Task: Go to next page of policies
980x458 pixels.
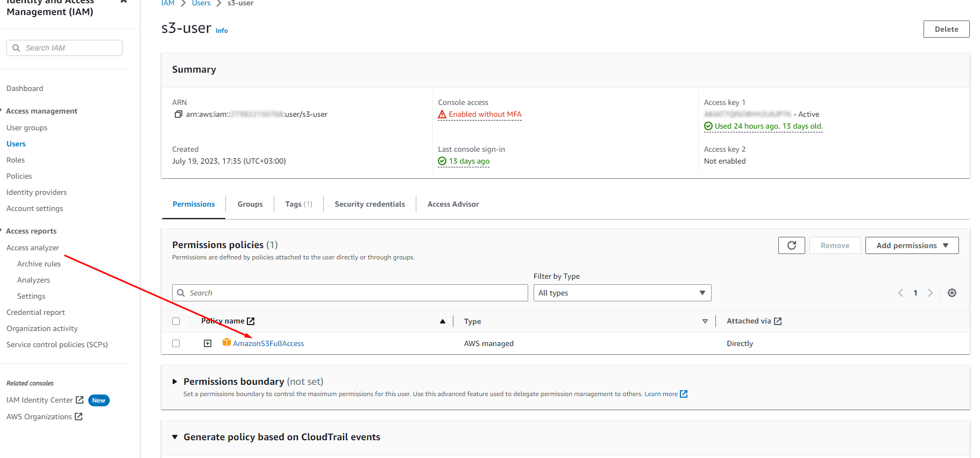Action: (930, 293)
